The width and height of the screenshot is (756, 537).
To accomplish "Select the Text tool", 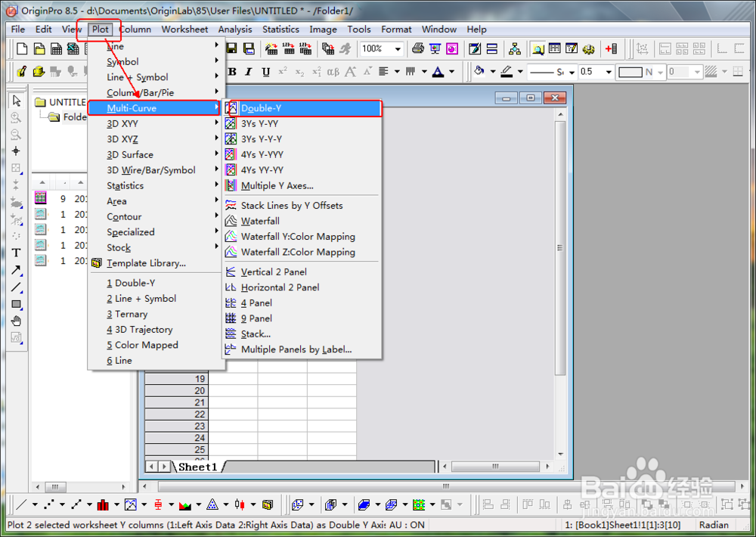I will [17, 253].
